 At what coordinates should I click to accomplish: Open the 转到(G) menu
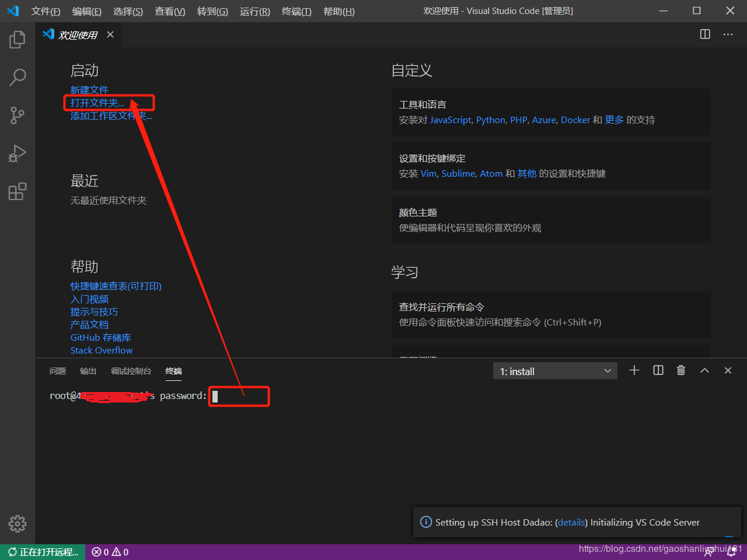(212, 12)
